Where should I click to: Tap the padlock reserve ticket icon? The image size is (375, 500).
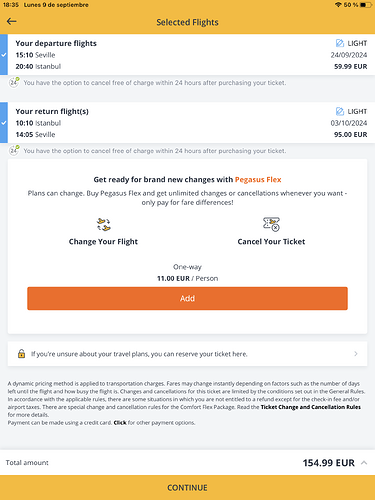(21, 353)
